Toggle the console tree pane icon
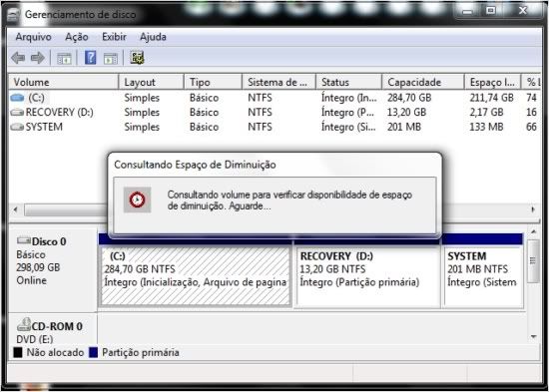Screen dimensions: 549x392 tap(64, 59)
